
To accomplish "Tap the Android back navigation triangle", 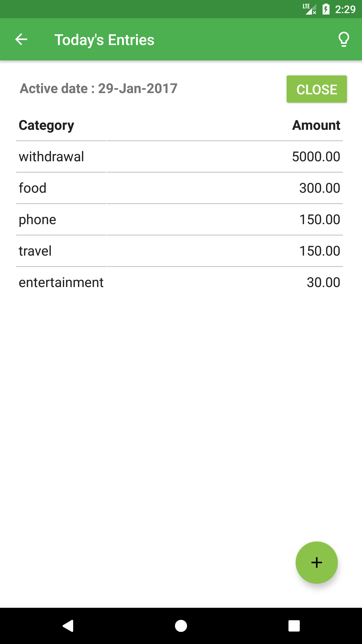I will [x=68, y=626].
